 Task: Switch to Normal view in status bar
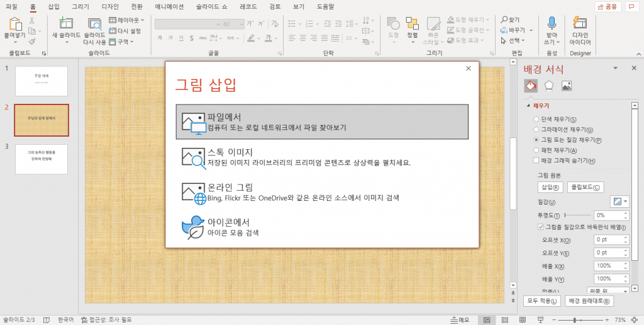pos(487,320)
